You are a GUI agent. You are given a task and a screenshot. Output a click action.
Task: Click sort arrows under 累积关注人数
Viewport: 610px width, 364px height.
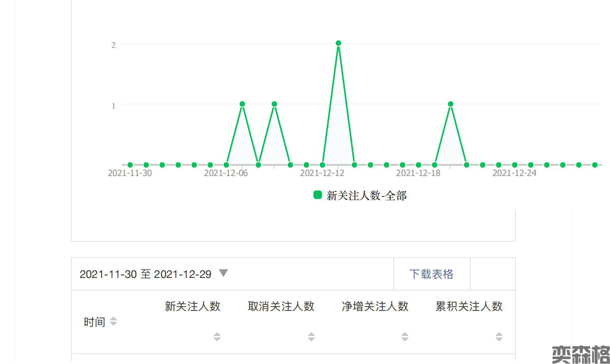499,337
